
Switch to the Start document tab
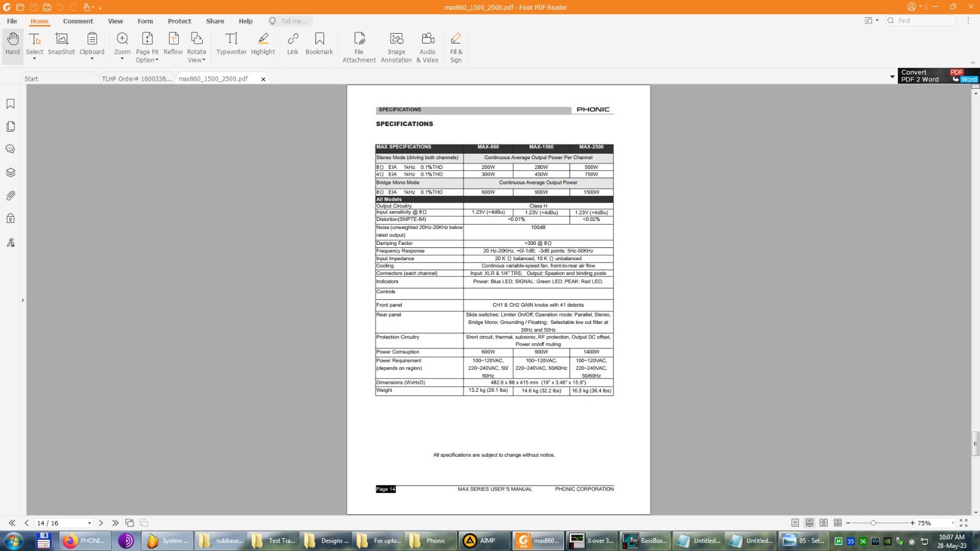(x=59, y=78)
